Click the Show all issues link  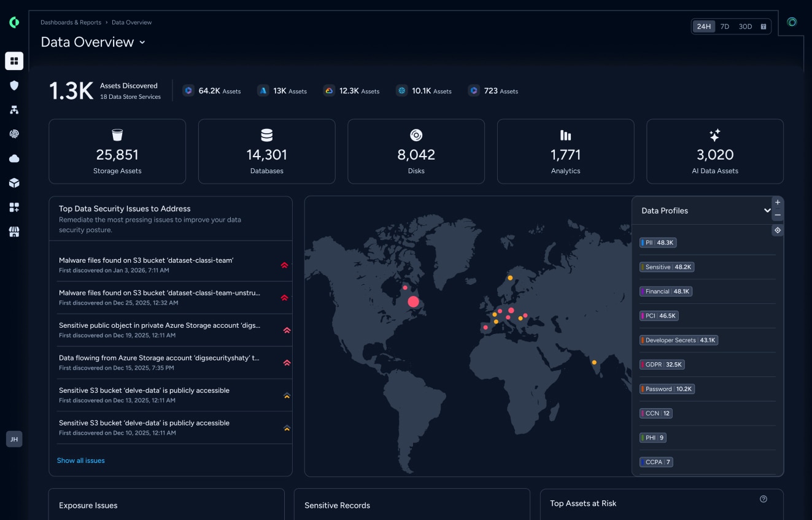pos(80,460)
